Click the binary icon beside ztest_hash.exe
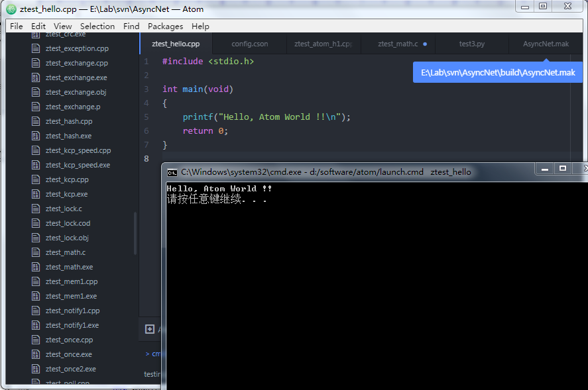Viewport: 588px width, 390px height. (36, 136)
